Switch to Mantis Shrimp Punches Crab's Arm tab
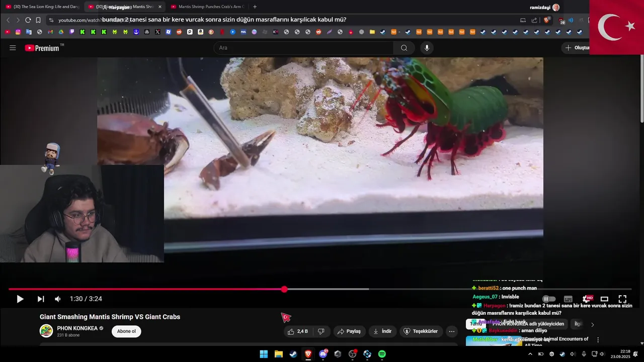 coord(207,7)
